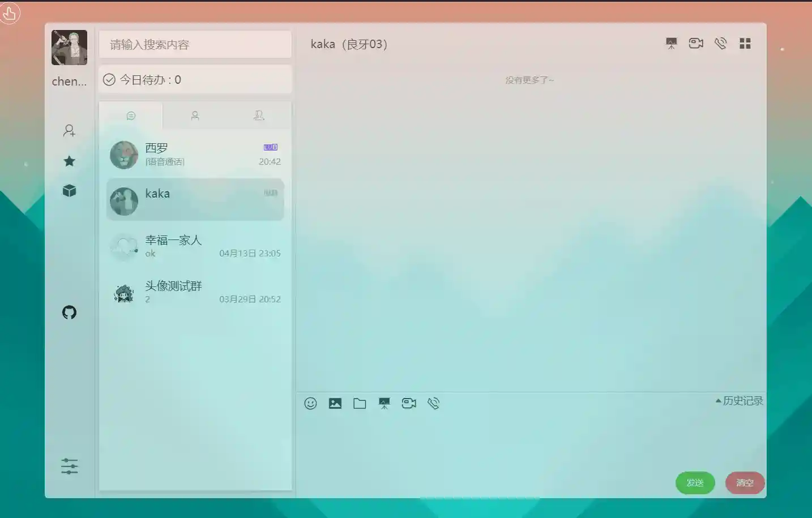Switch to the contacts tab

coord(195,115)
